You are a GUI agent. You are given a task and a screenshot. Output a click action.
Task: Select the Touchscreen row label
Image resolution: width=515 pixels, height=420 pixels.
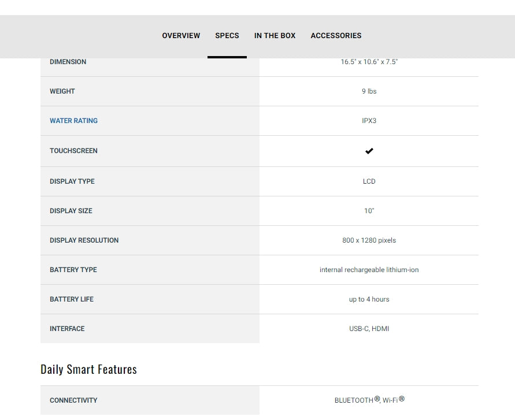pyautogui.click(x=73, y=151)
